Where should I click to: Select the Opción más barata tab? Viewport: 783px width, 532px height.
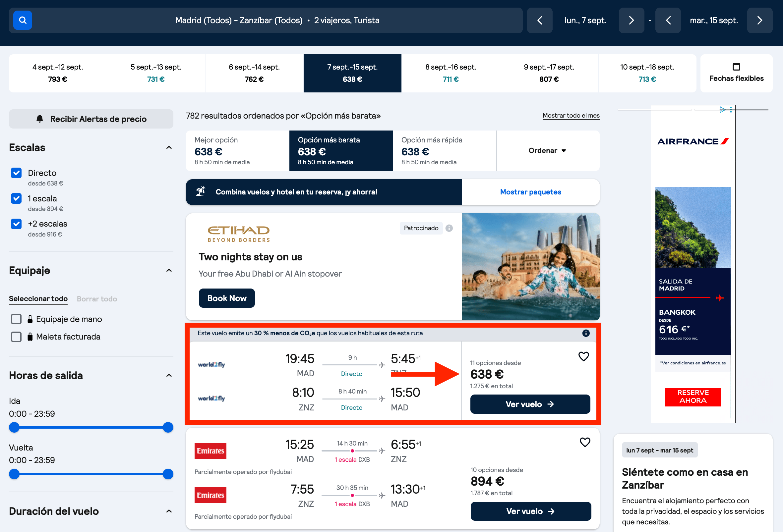pos(341,150)
